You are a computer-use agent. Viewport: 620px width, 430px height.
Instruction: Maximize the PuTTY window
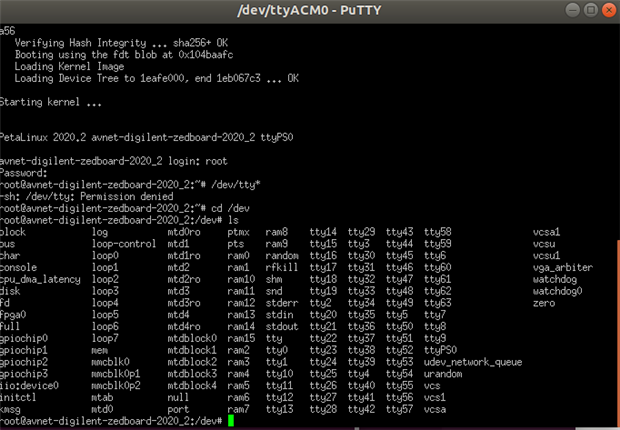pos(591,10)
